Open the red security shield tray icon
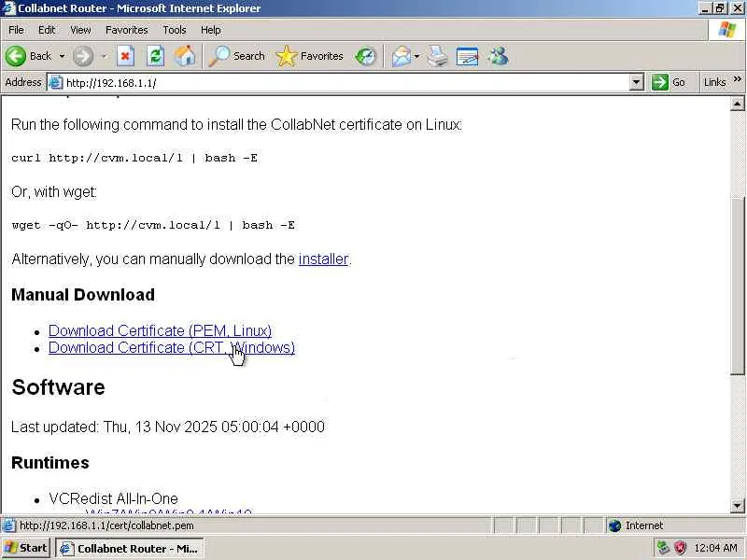 [x=681, y=547]
